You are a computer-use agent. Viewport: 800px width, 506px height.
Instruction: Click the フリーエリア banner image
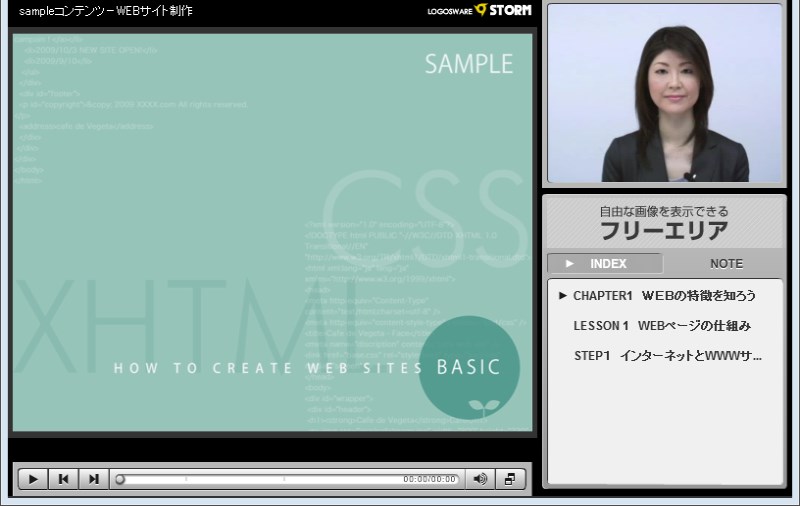[x=665, y=222]
